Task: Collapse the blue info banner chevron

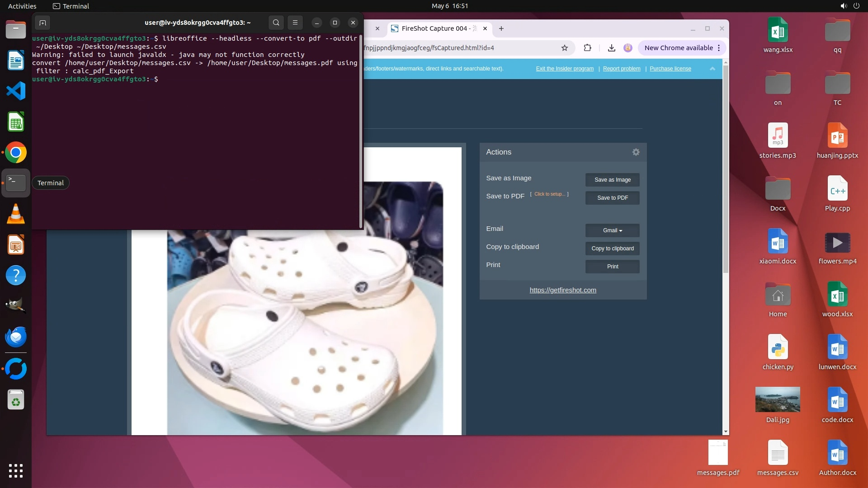Action: pos(712,69)
